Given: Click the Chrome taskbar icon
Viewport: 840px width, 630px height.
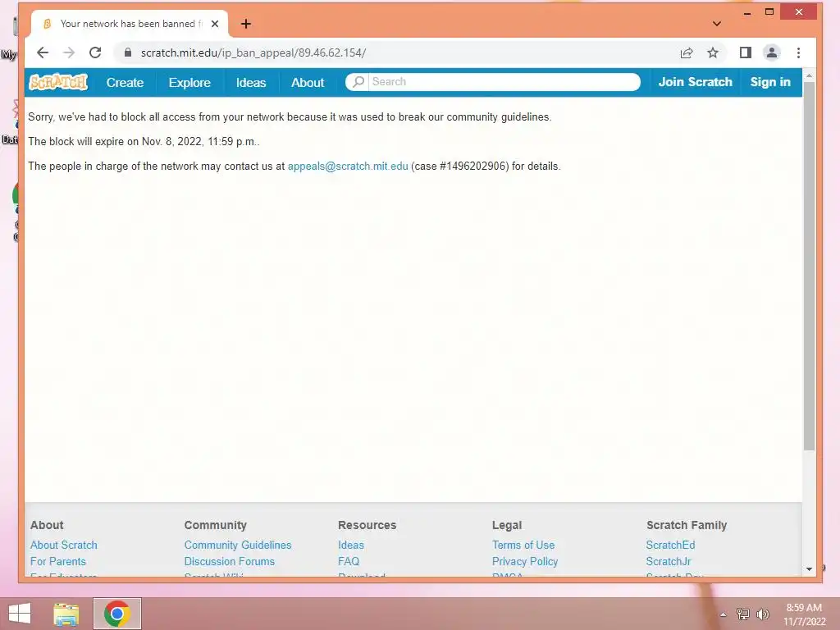Looking at the screenshot, I should 117,614.
